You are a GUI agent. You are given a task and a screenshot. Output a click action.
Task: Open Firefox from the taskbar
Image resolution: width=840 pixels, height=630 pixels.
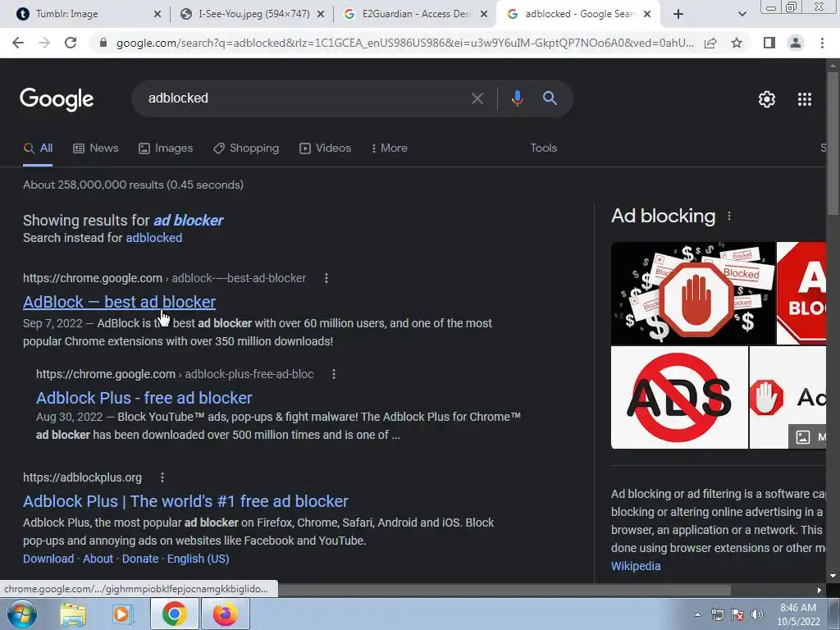225,614
